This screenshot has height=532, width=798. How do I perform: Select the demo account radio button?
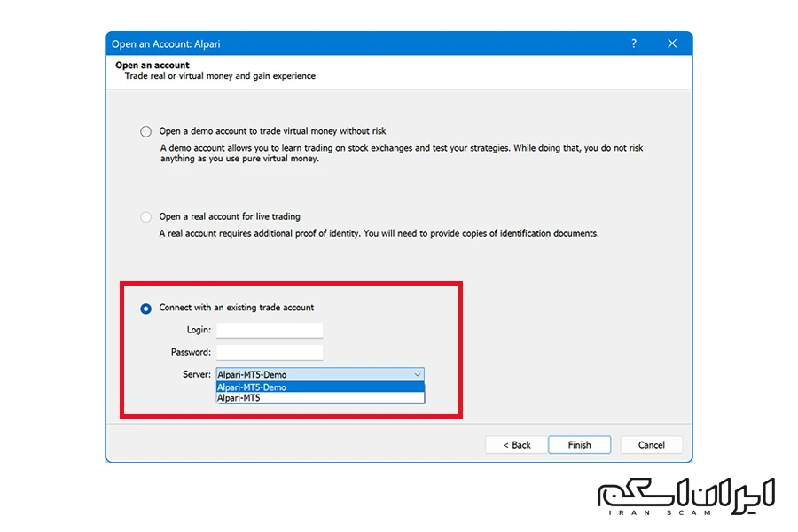(x=145, y=131)
